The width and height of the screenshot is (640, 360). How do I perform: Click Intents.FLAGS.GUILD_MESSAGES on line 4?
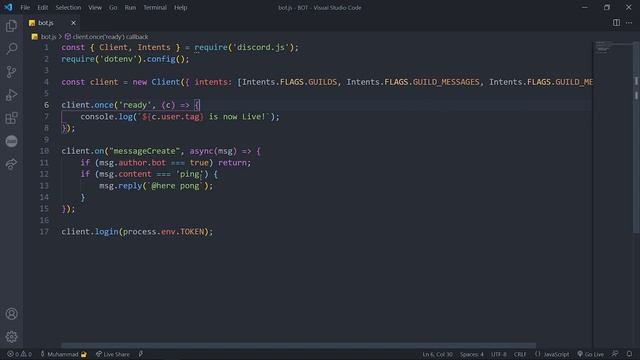pos(413,82)
